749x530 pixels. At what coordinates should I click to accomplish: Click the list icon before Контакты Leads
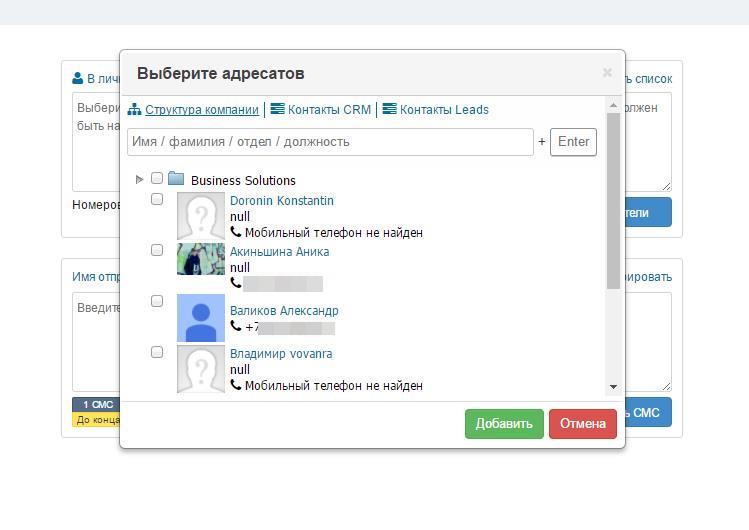389,109
